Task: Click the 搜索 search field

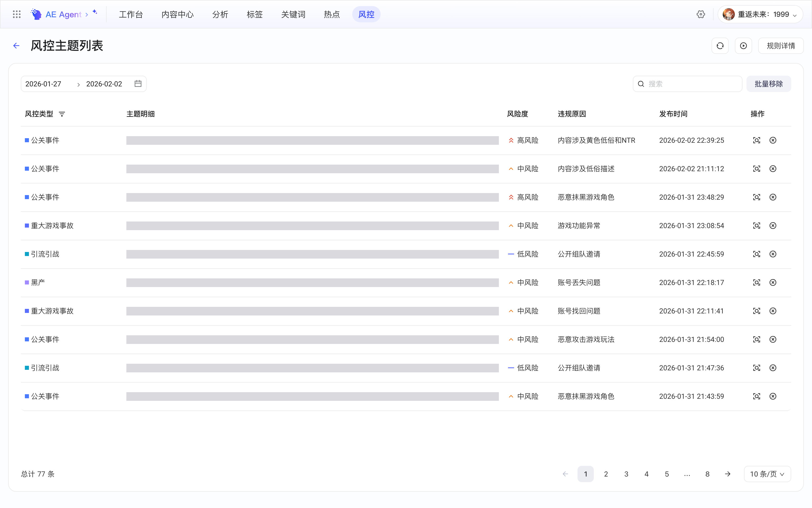Action: (x=687, y=84)
